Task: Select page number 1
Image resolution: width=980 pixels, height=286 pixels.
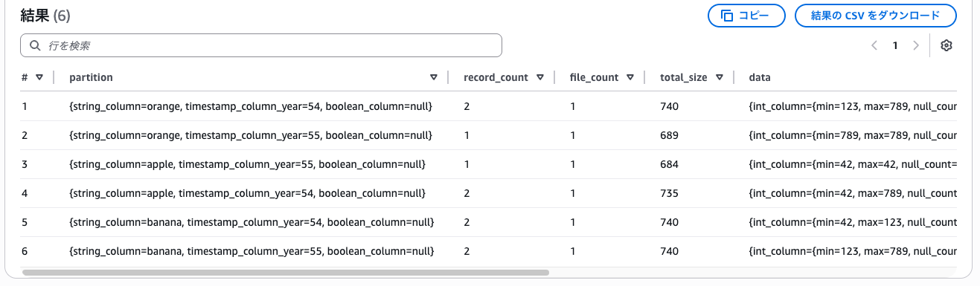Action: tap(895, 45)
